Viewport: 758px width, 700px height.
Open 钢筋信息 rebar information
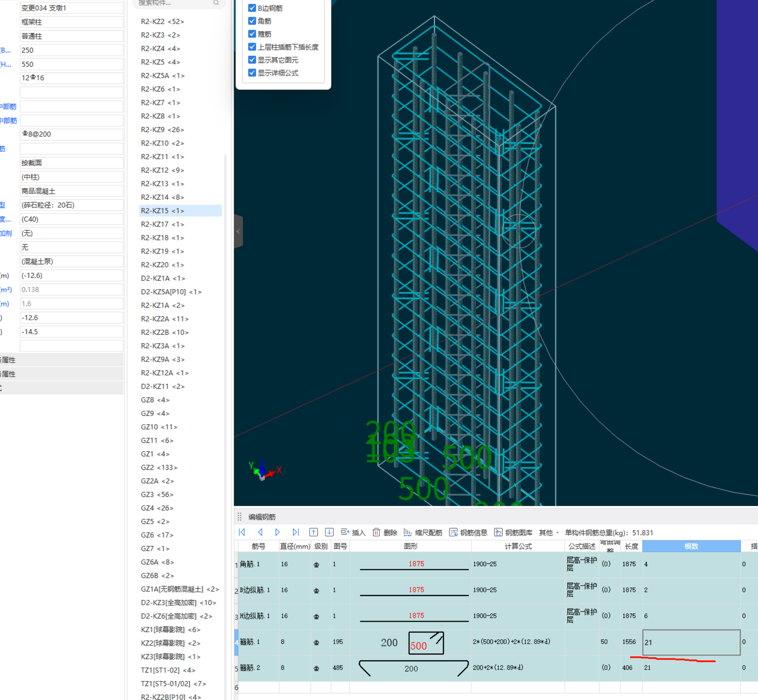click(468, 532)
